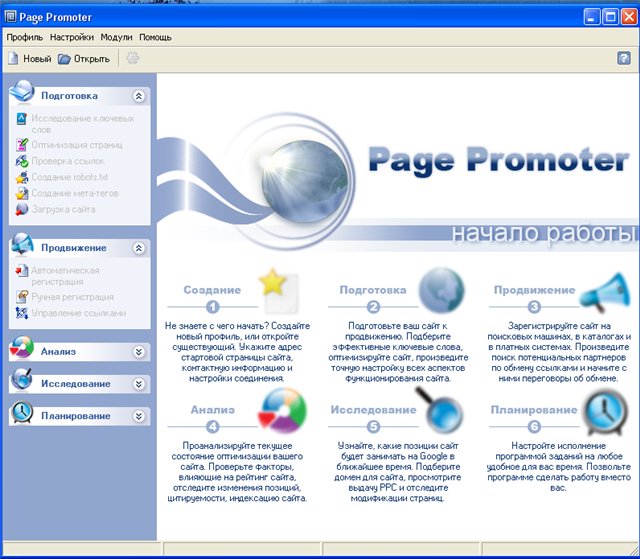Click step 6 Планирование heading
The image size is (640, 559).
(534, 410)
